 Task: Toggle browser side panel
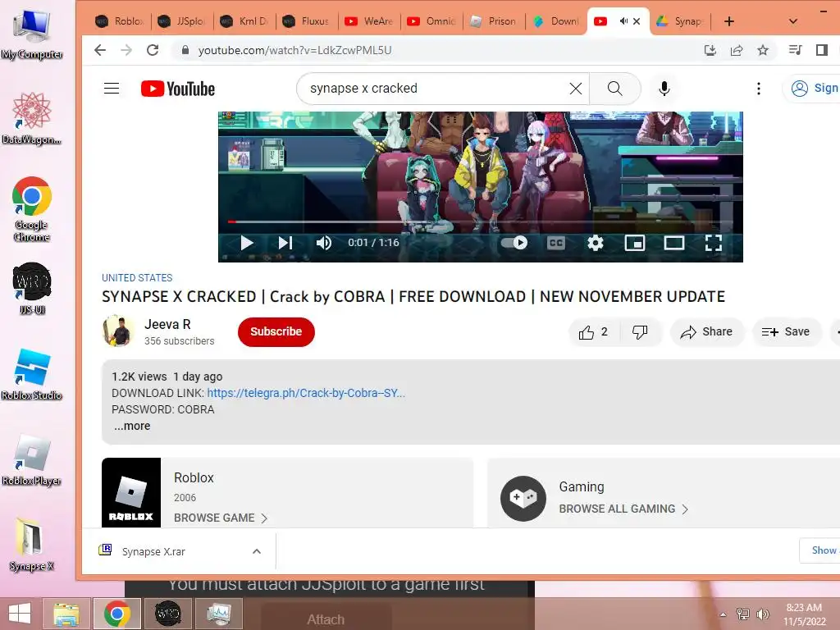[822, 50]
